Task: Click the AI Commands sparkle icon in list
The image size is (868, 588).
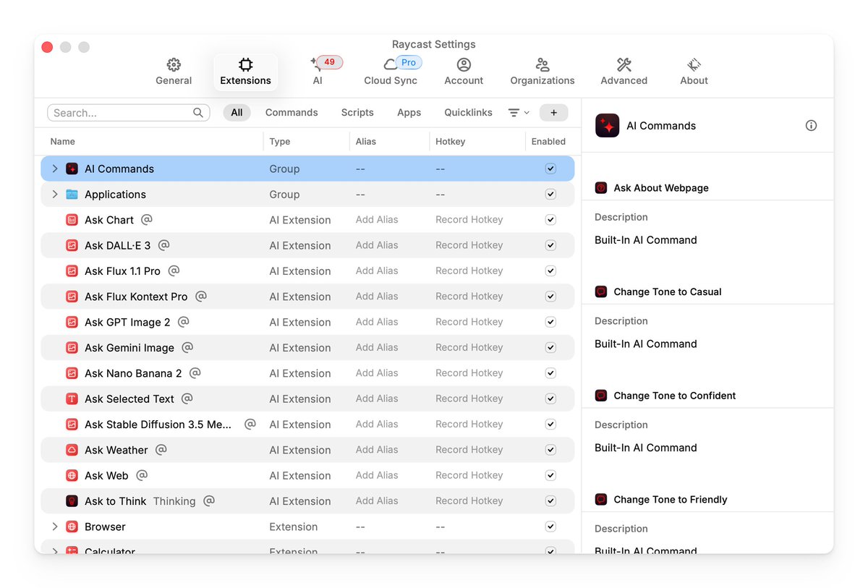Action: pos(72,169)
